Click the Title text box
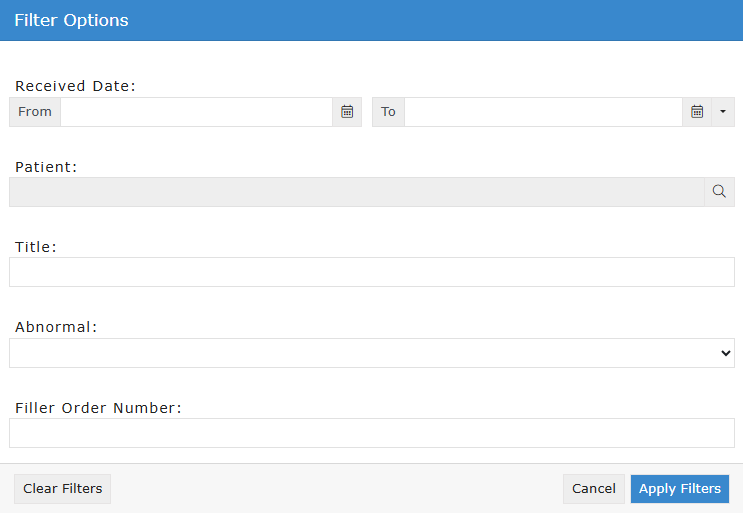Viewport: 743px width, 513px height. pyautogui.click(x=372, y=272)
